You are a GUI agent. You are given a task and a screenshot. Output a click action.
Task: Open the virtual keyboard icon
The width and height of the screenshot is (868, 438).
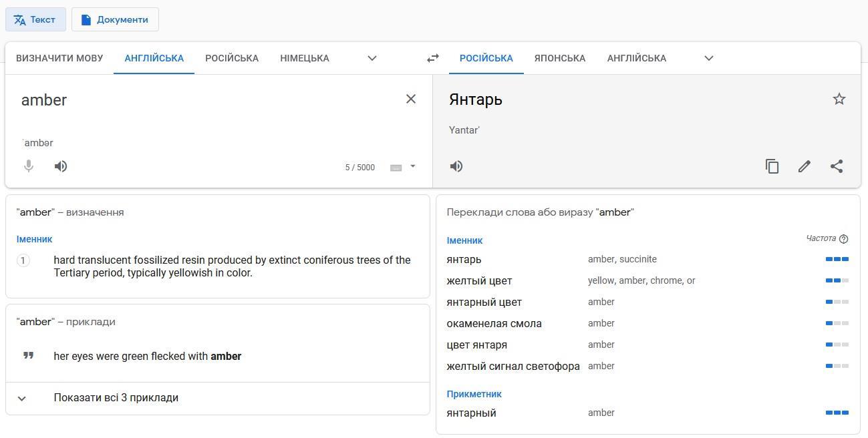396,168
